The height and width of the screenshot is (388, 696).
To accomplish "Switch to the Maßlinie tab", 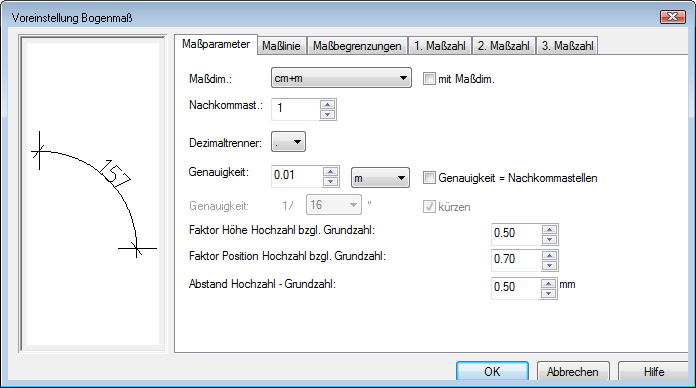I will 281,46.
